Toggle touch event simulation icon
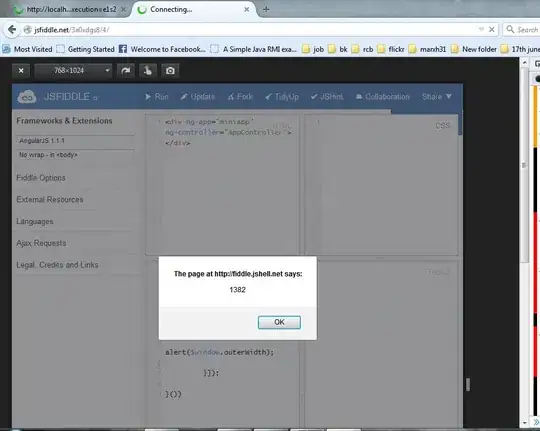540x431 pixels. [148, 71]
